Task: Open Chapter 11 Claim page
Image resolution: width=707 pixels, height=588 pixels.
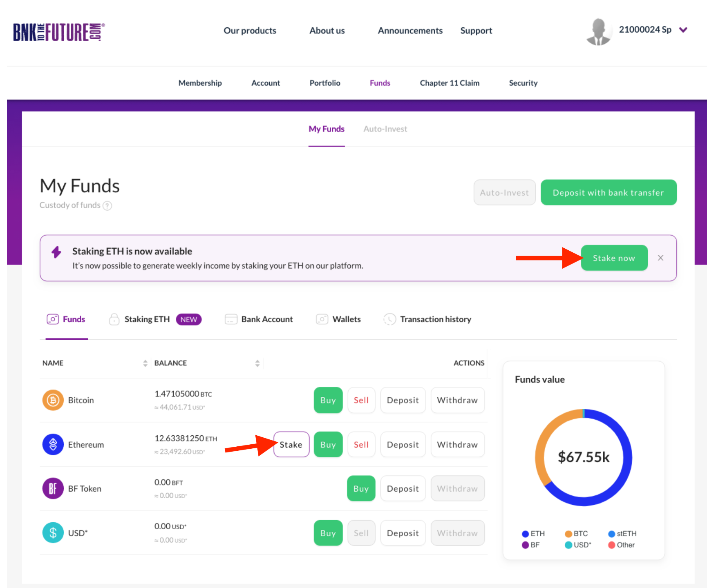Action: (x=450, y=83)
